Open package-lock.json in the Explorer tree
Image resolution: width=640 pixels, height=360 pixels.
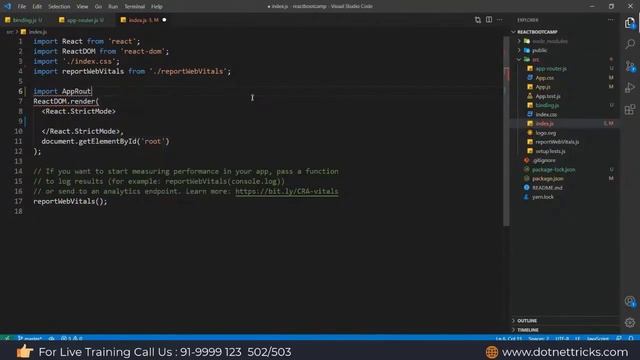pos(553,169)
